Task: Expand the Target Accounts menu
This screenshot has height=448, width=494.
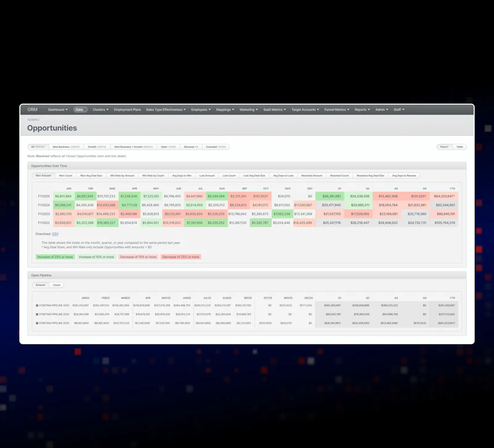Action: (x=305, y=110)
